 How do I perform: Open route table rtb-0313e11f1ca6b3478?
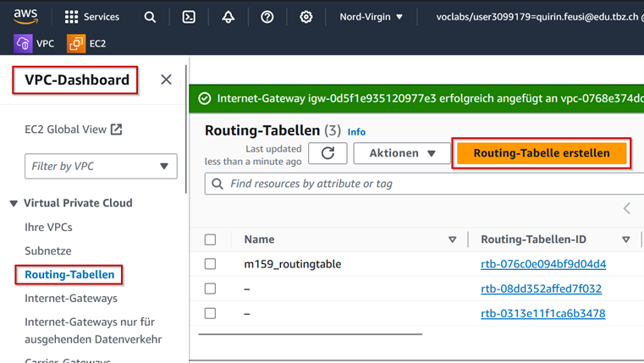pyautogui.click(x=543, y=313)
